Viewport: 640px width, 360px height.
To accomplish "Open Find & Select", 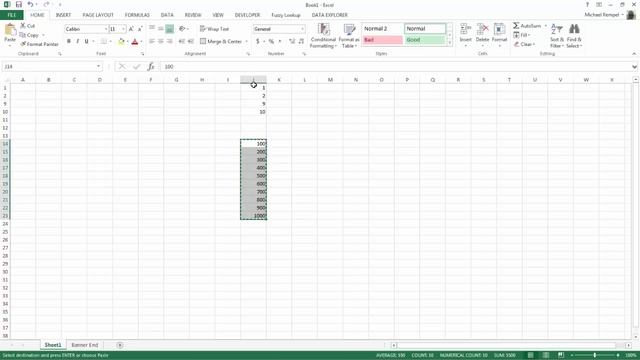I will (574, 36).
